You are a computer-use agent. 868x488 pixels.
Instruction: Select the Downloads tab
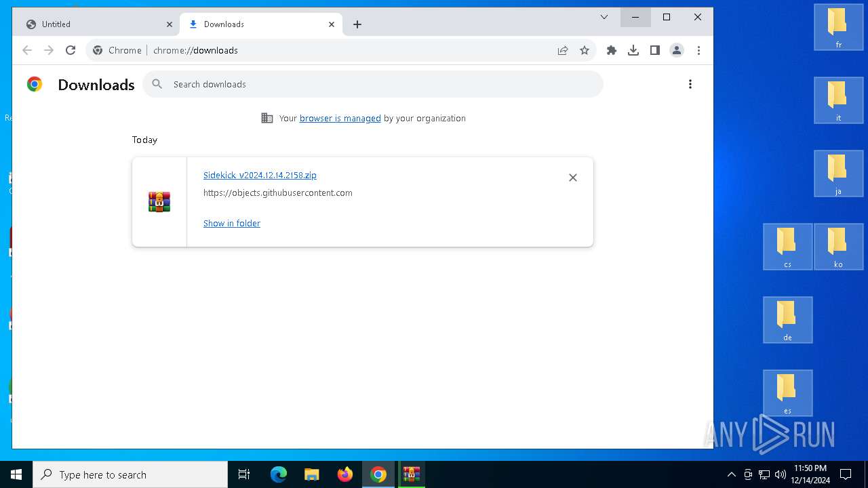(x=261, y=24)
